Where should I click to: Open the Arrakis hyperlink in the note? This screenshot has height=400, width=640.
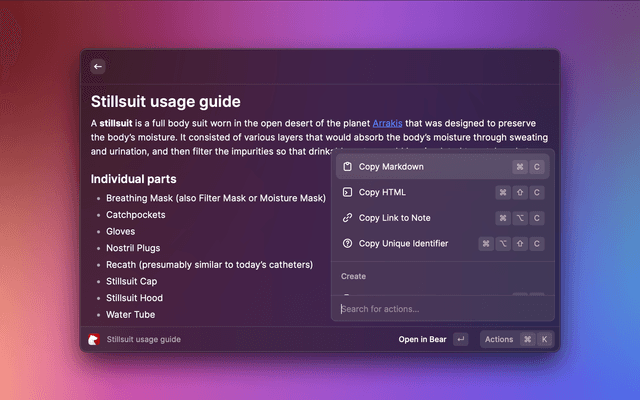(x=387, y=123)
